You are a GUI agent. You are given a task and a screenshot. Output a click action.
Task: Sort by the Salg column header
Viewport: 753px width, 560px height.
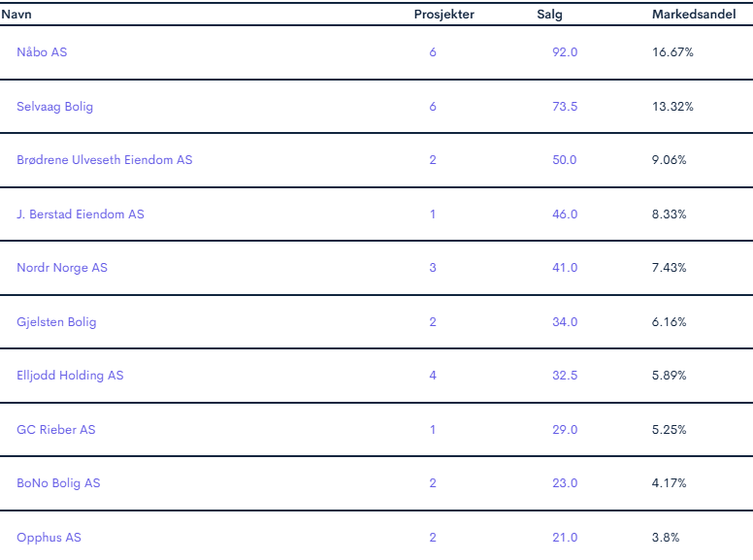549,15
